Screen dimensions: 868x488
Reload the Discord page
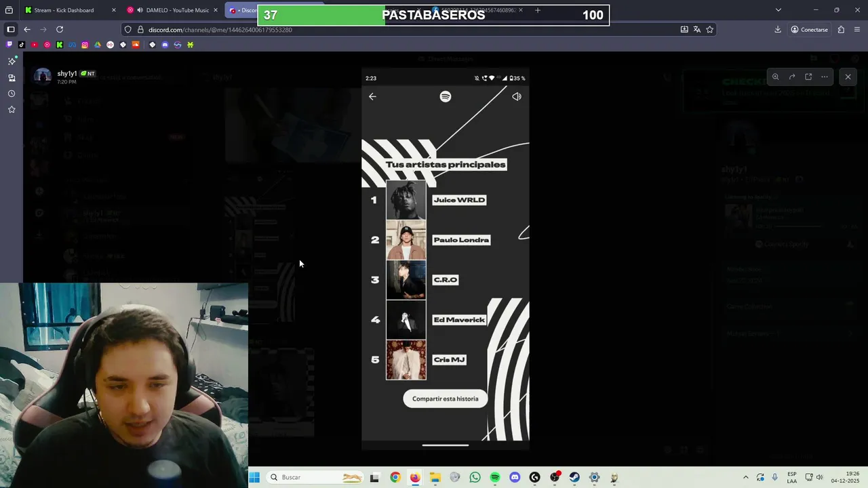(60, 30)
